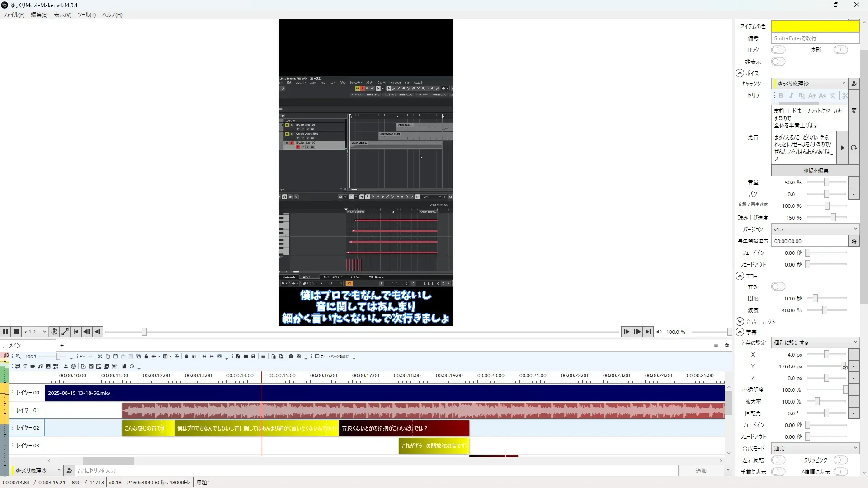The width and height of the screenshot is (868, 488).
Task: Add a text item with T icon
Action: 25,366
